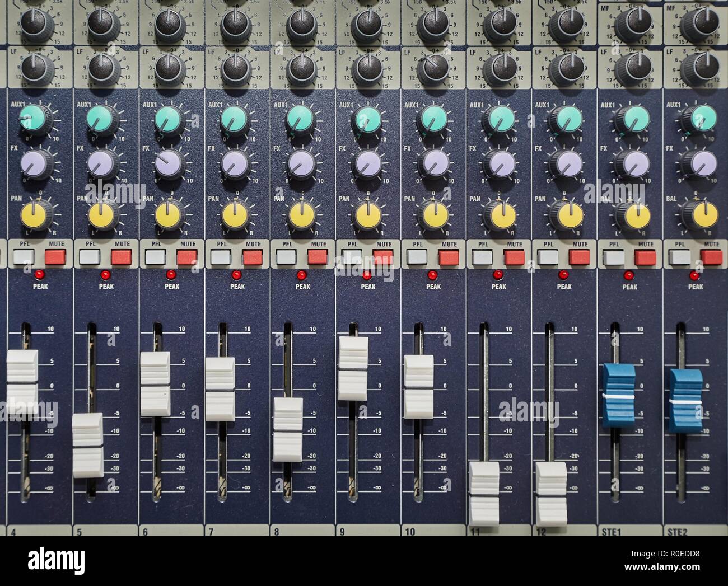Enable PFL on channel 6
Viewport: 728px width, 586px height.
pos(155,257)
